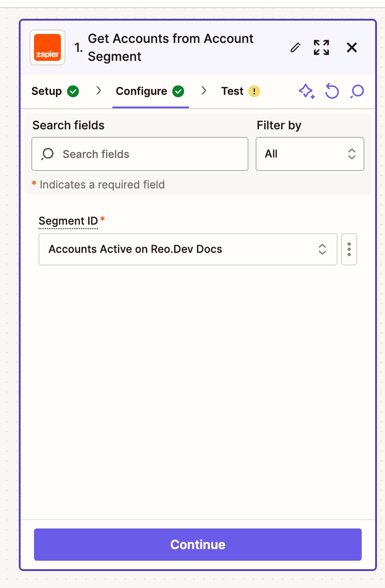Click the Zapier app logo icon
385x588 pixels.
(47, 47)
